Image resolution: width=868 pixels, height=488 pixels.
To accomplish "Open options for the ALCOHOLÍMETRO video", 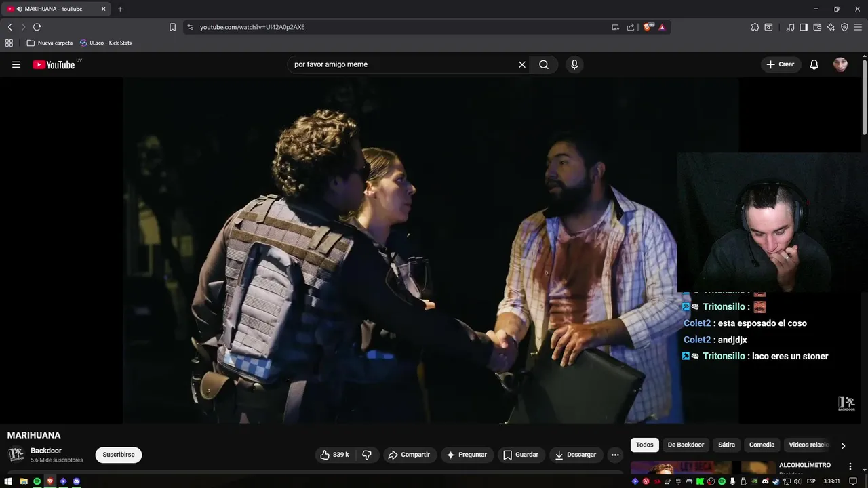I will click(x=850, y=466).
